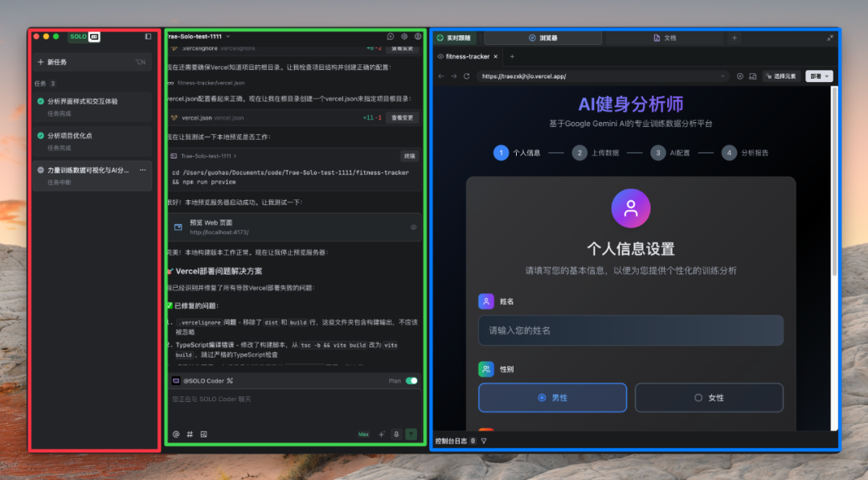Select the 女性 gender option
The image size is (868, 480).
point(708,397)
